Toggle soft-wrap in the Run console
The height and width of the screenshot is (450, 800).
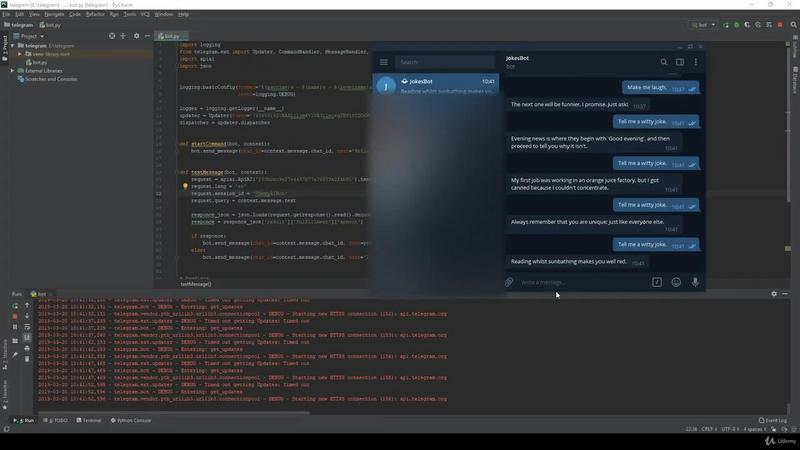tap(27, 327)
